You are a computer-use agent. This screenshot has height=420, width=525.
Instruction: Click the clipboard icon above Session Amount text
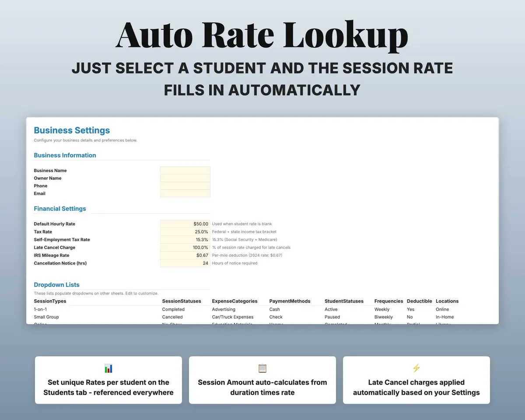262,368
